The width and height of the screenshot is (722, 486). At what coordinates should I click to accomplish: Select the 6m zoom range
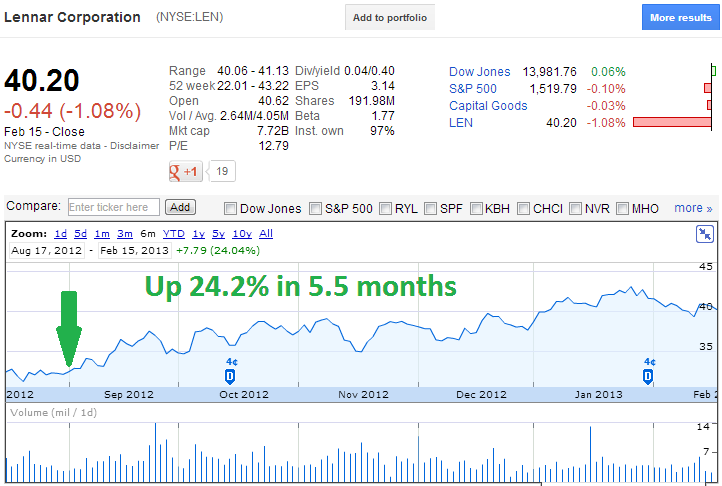click(x=148, y=234)
